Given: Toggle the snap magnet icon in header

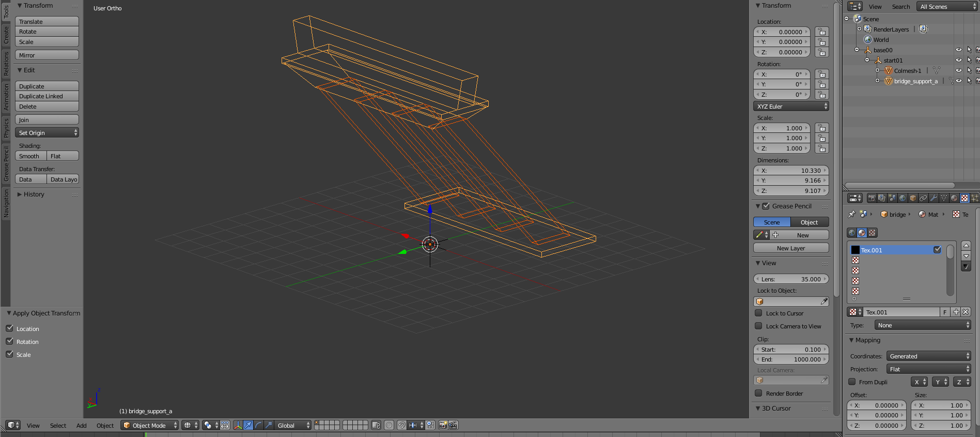Looking at the screenshot, I should point(401,425).
